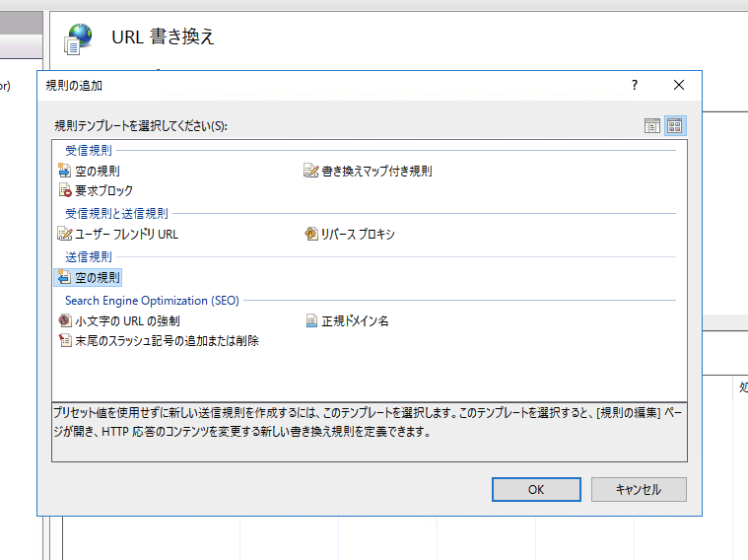Select the 小文字の URL の強制 icon
The height and width of the screenshot is (560, 748).
coord(64,320)
